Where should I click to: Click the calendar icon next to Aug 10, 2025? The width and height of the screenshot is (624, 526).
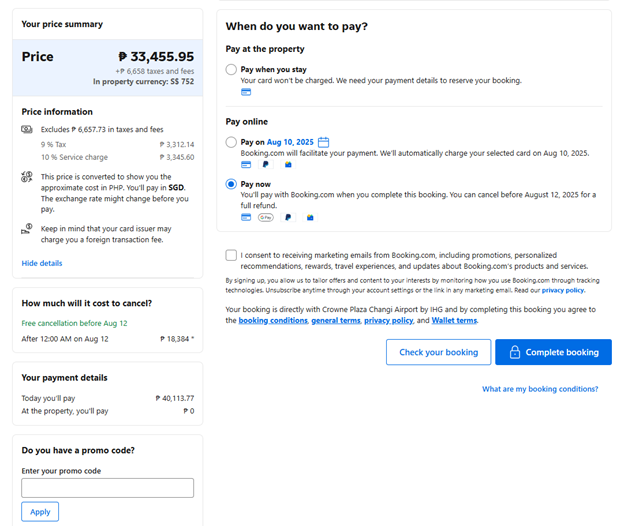point(323,143)
